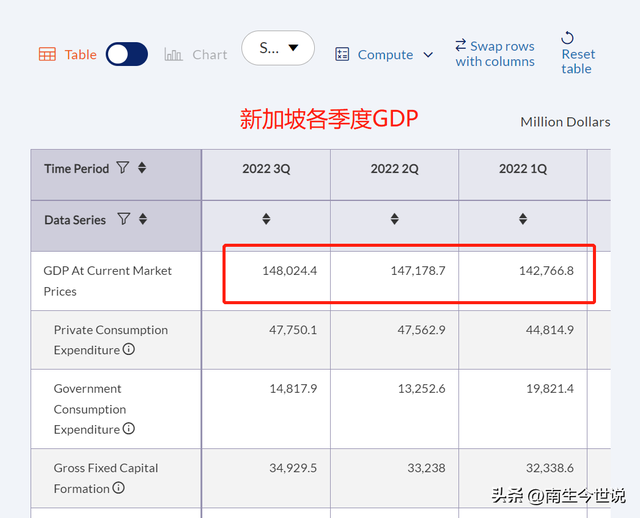Sort the 2022 3Q column
Screen dimensions: 640x518
(x=266, y=219)
